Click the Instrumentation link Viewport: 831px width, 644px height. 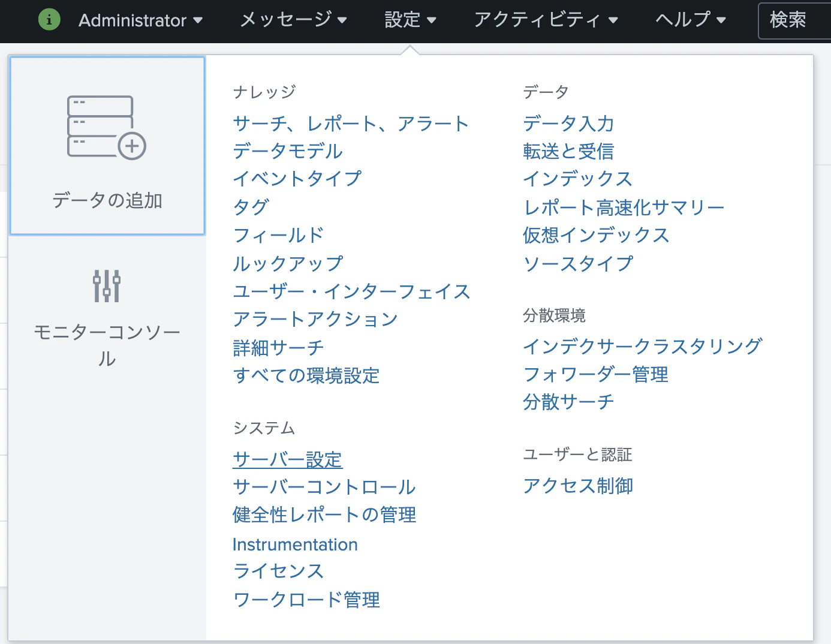[x=295, y=544]
